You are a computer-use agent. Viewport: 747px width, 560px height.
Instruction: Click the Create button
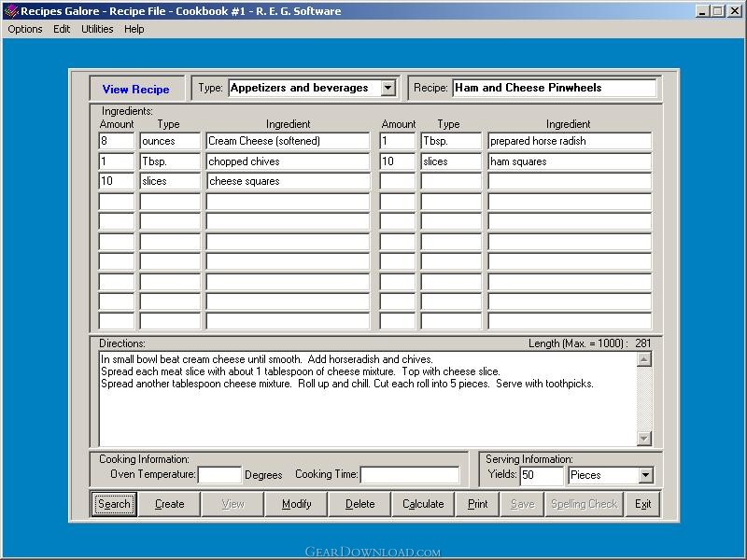[170, 504]
